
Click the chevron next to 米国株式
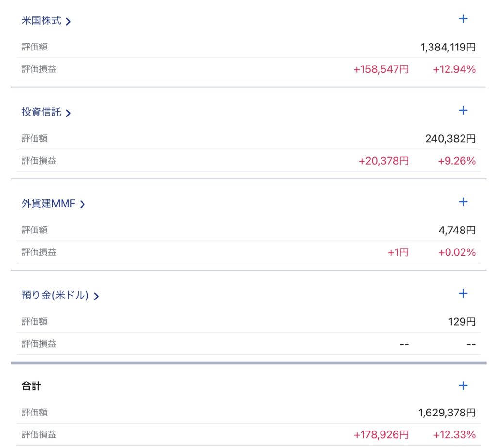point(68,21)
